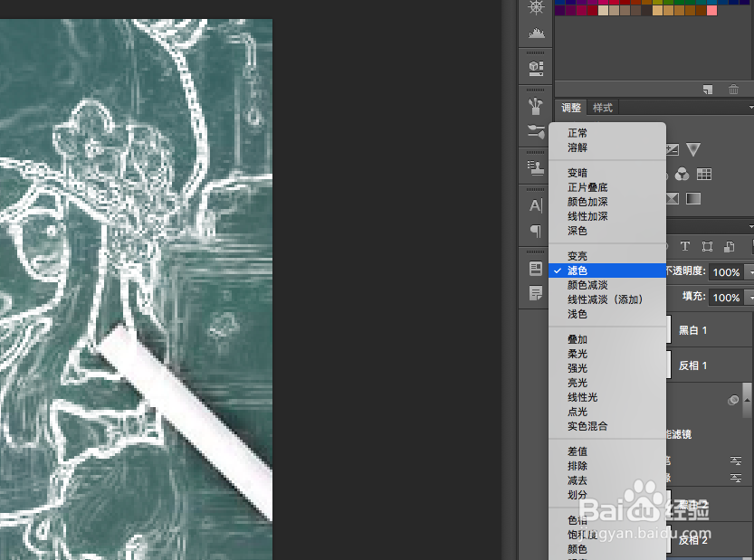The height and width of the screenshot is (560, 754).
Task: Select the 反相 2 layer
Action: click(710, 540)
